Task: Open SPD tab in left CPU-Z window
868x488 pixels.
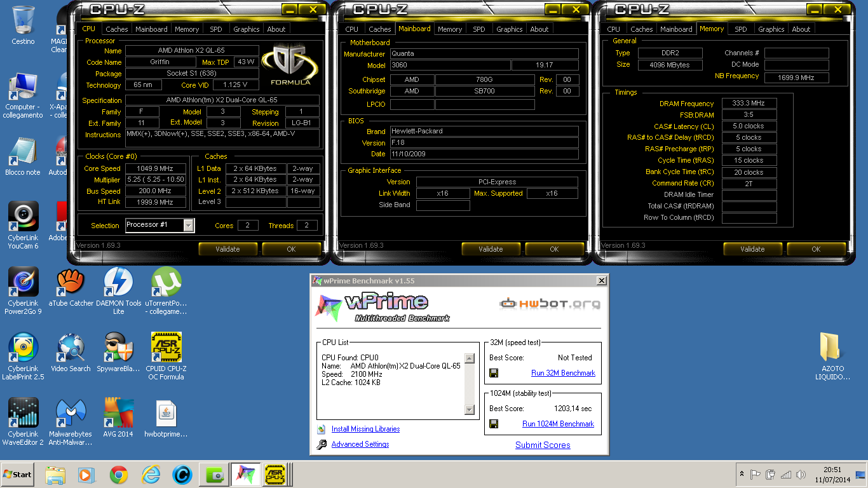Action: [216, 29]
